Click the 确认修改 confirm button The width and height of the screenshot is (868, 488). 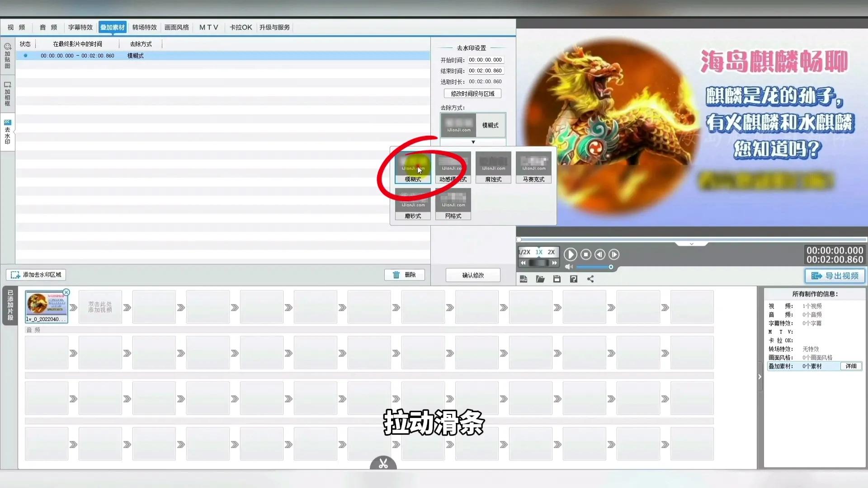pos(472,275)
